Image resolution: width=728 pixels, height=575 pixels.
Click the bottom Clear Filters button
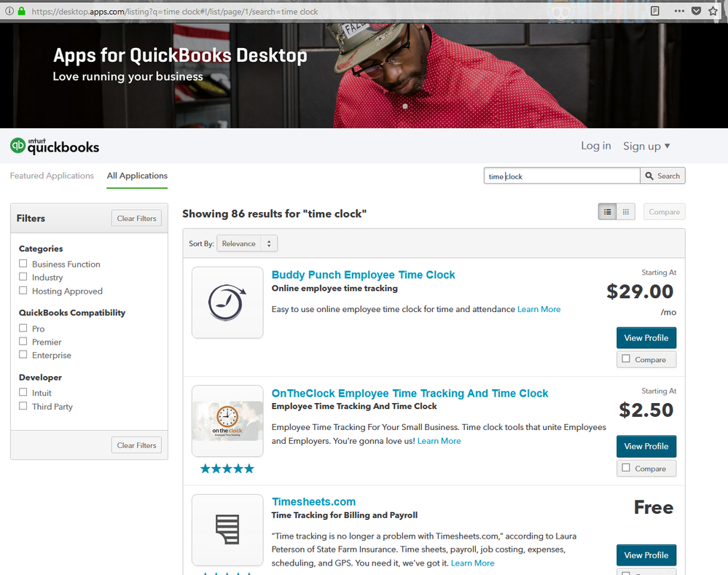pyautogui.click(x=136, y=445)
